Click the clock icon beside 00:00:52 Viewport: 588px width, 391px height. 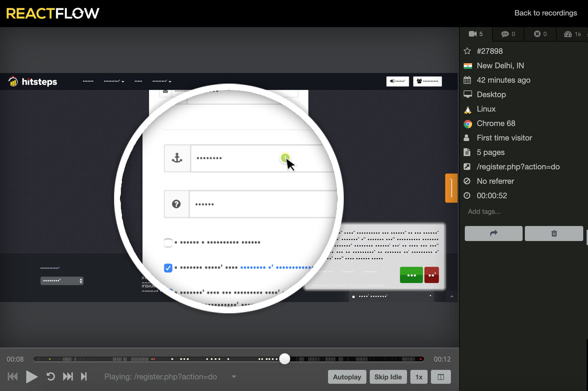(467, 195)
